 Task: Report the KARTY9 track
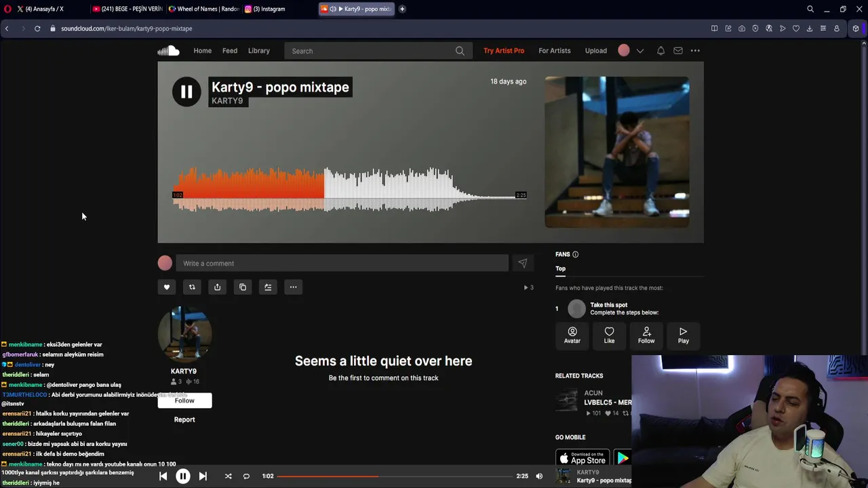pos(184,420)
